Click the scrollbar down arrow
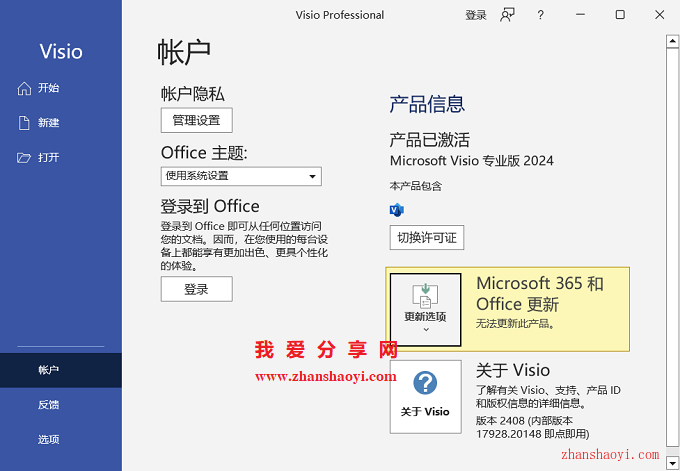The height and width of the screenshot is (471, 680). pos(672,462)
